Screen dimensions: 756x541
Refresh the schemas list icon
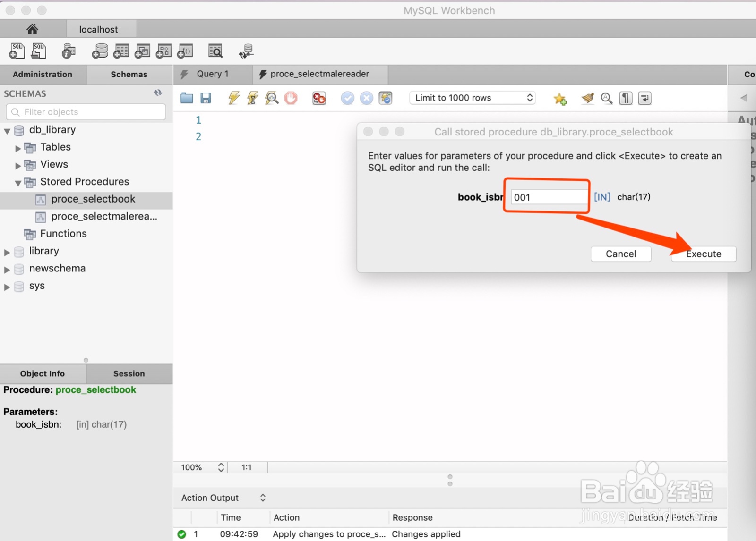click(x=158, y=93)
